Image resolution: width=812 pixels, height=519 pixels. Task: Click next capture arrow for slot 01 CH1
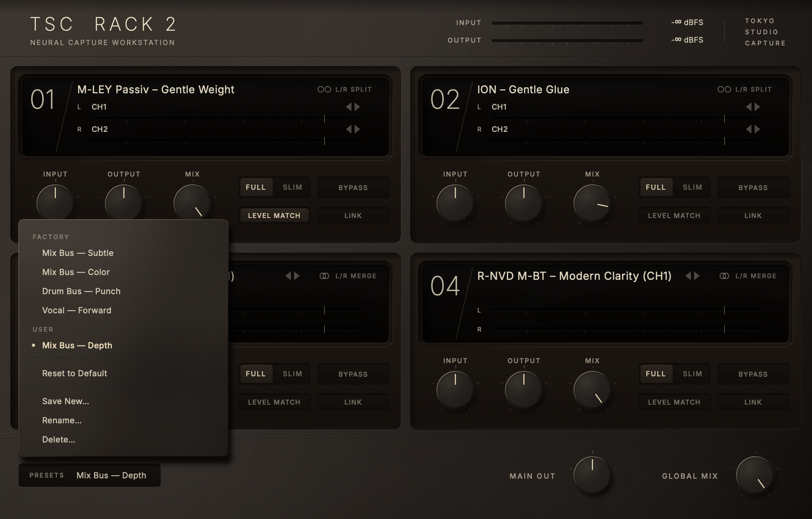(x=357, y=107)
